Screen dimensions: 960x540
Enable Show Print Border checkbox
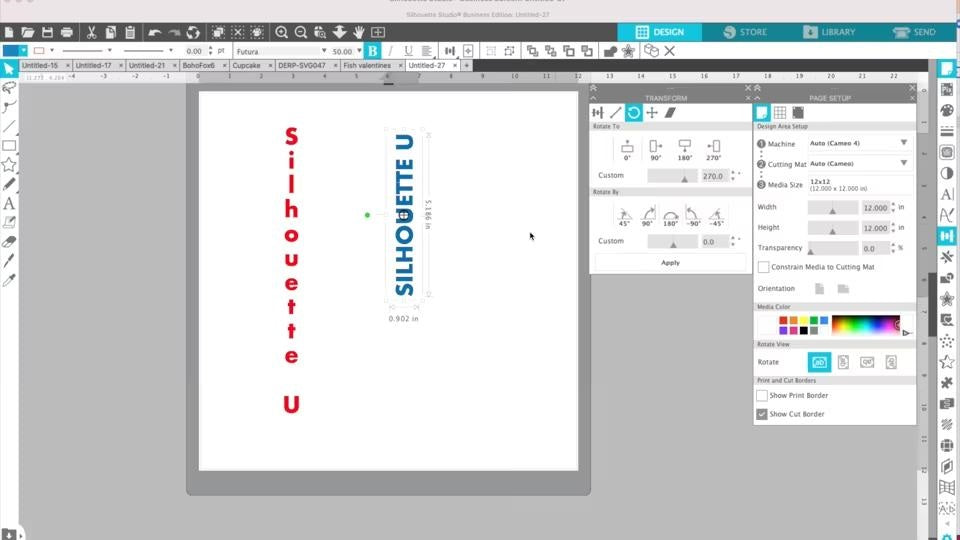(762, 396)
